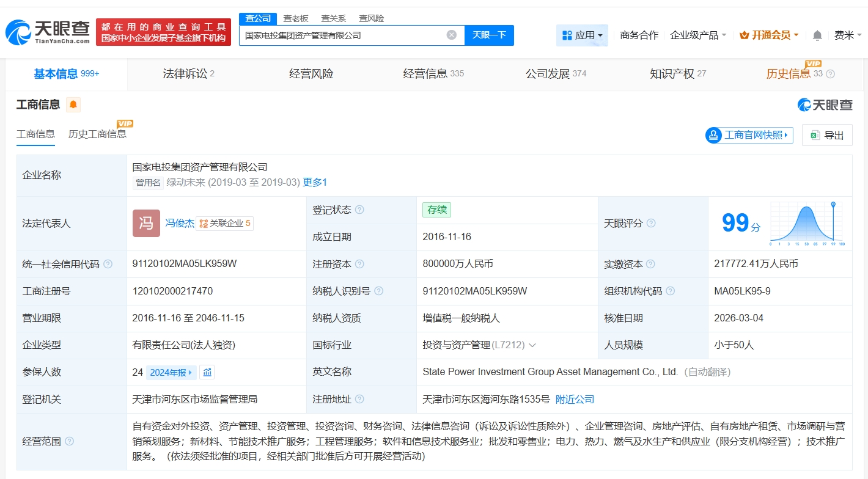Open the 参保人数 trend chart icon
This screenshot has width=868, height=479.
tap(207, 372)
